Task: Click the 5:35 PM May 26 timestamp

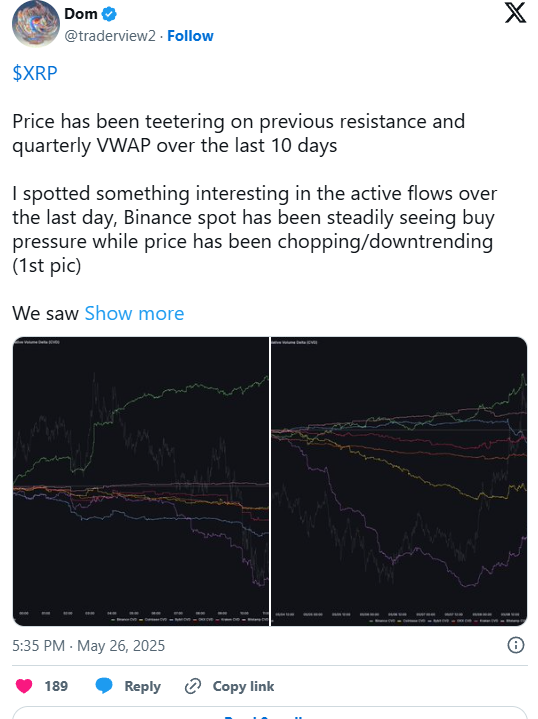Action: pyautogui.click(x=89, y=646)
